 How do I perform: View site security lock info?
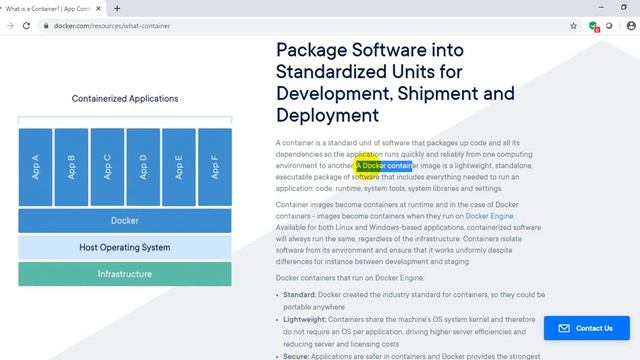[x=46, y=26]
